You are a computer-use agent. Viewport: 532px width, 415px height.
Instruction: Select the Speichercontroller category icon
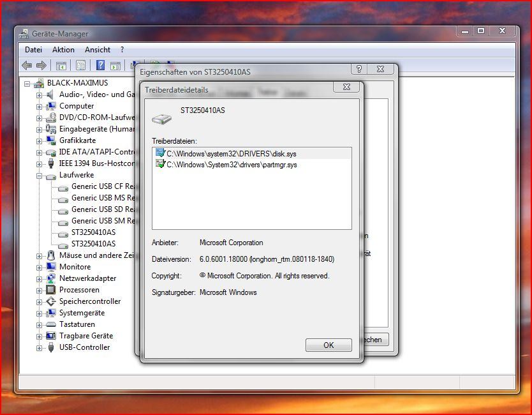pyautogui.click(x=51, y=301)
